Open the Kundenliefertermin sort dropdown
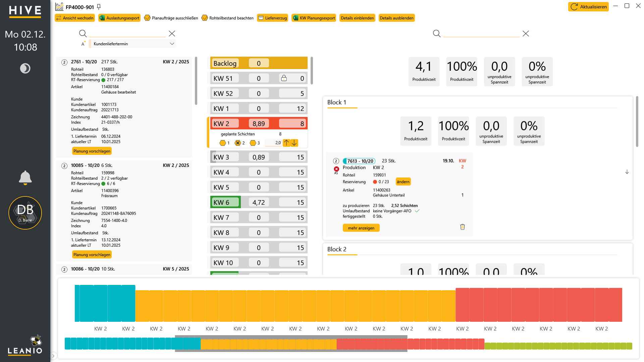The height and width of the screenshot is (362, 644). [133, 44]
